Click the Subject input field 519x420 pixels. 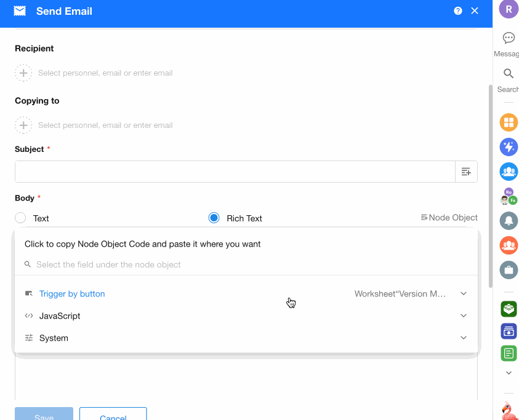(x=235, y=172)
